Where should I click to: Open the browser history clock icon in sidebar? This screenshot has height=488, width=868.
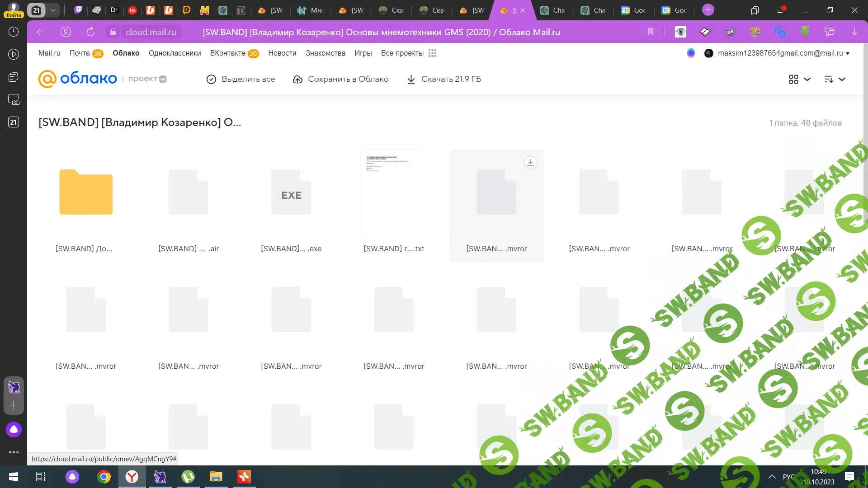coord(14,32)
